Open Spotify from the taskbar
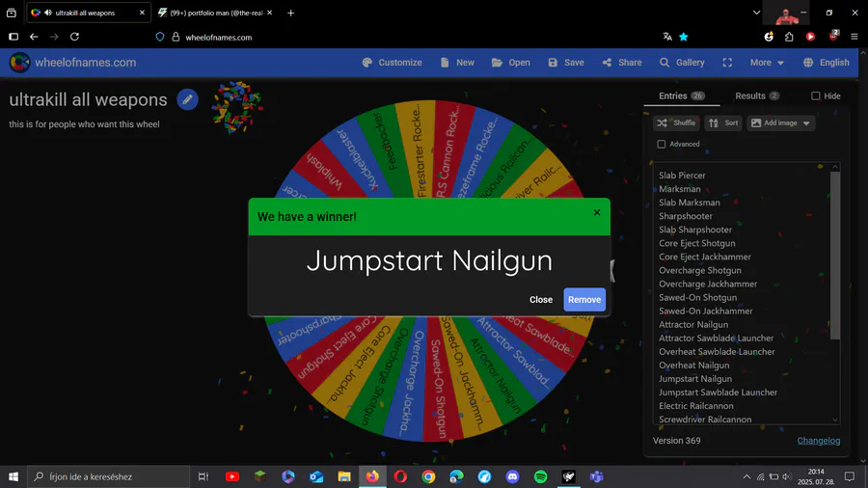The image size is (868, 488). click(540, 476)
